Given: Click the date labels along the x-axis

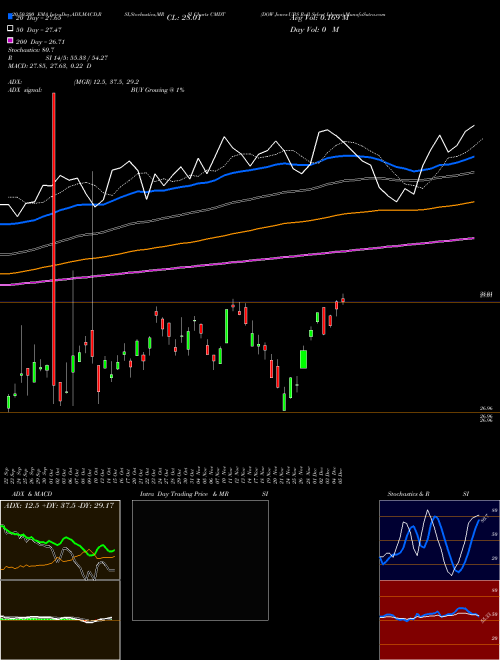Looking at the screenshot, I should click(x=175, y=476).
